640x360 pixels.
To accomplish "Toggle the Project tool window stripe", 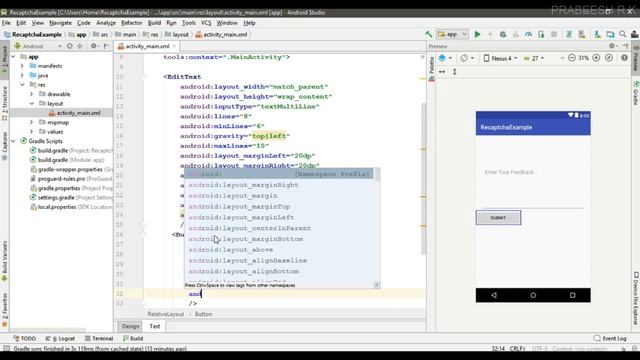I will [x=4, y=60].
